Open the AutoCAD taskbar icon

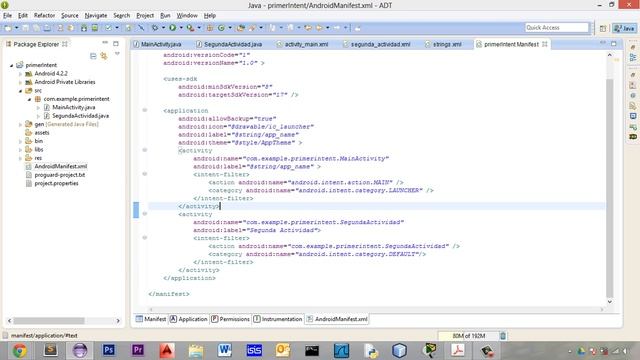tap(167, 351)
